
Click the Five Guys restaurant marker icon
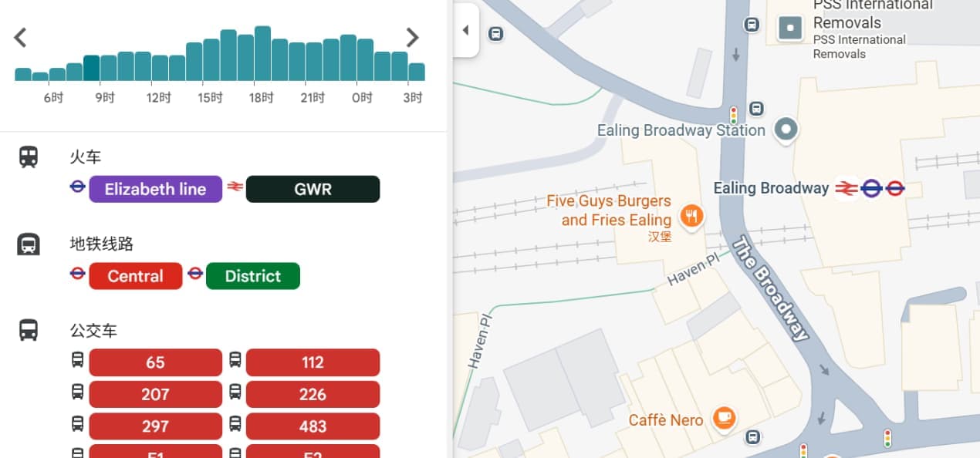(691, 216)
